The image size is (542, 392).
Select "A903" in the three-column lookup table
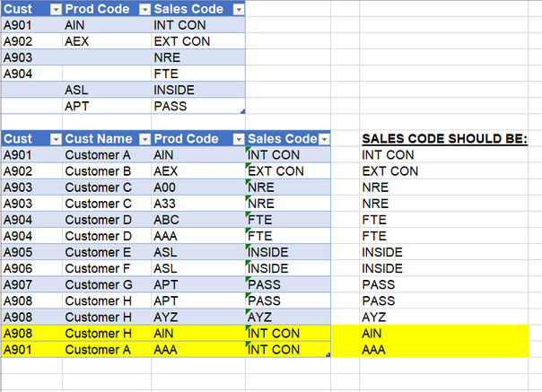point(31,57)
